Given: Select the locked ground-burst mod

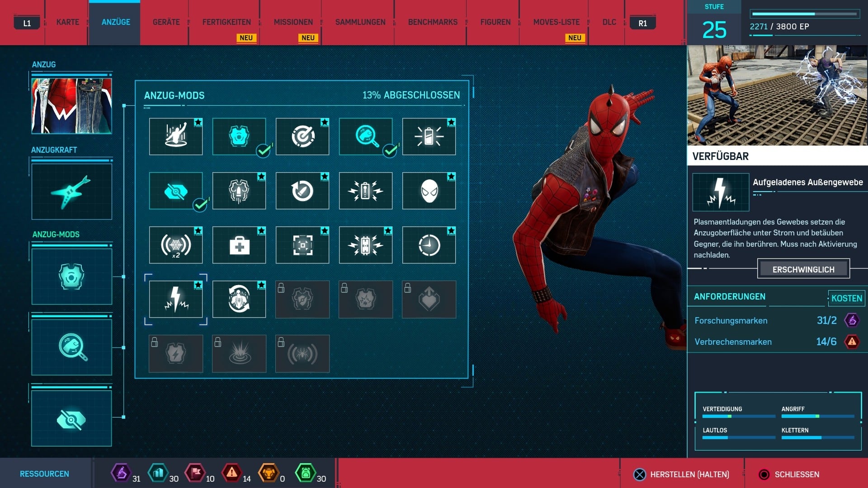Looking at the screenshot, I should tap(239, 353).
